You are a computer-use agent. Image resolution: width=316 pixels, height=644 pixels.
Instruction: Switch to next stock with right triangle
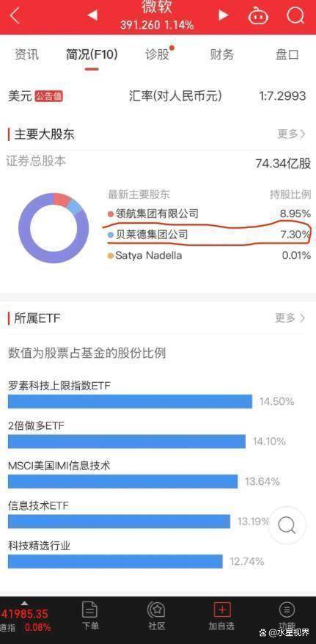[x=223, y=15]
